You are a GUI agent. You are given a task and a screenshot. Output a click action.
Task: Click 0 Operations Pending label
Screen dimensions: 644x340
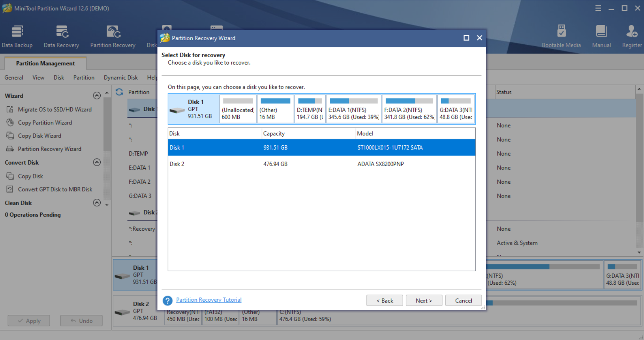click(x=33, y=215)
